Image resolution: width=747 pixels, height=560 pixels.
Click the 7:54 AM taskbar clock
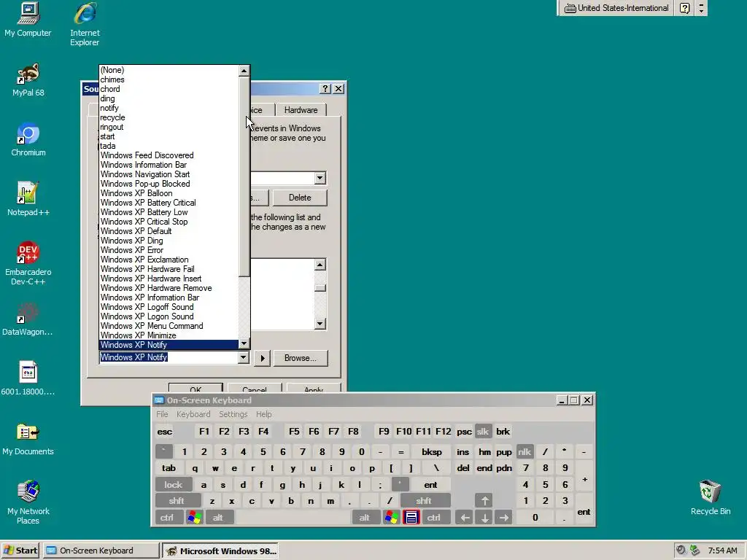(722, 551)
